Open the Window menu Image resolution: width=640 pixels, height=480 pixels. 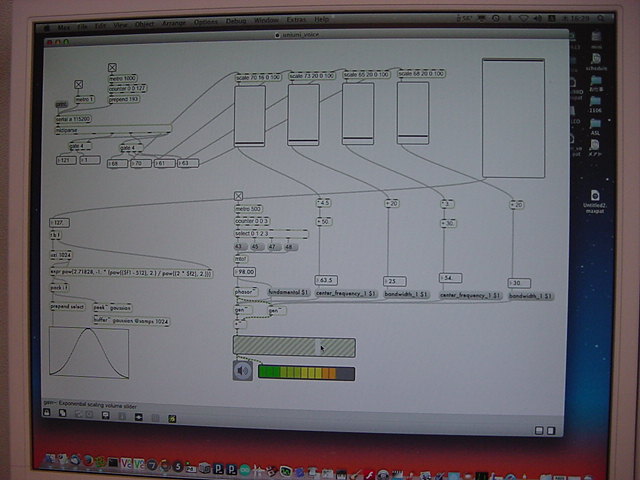tap(266, 20)
